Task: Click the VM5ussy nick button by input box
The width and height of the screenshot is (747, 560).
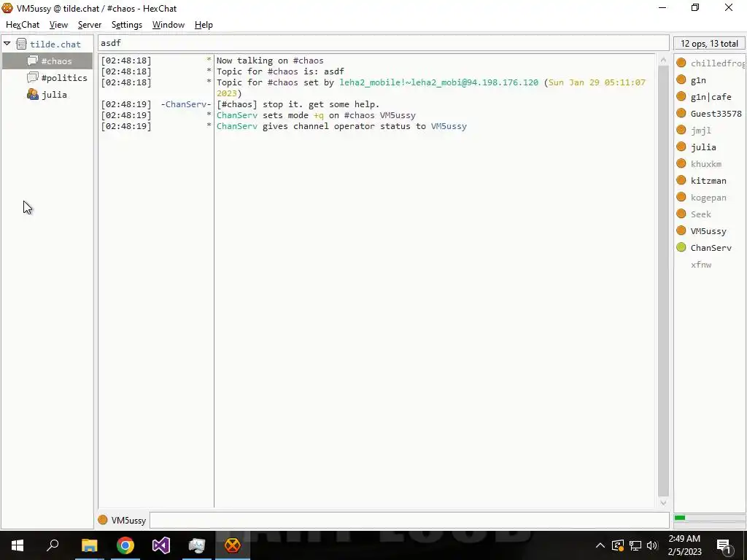Action: (x=128, y=520)
